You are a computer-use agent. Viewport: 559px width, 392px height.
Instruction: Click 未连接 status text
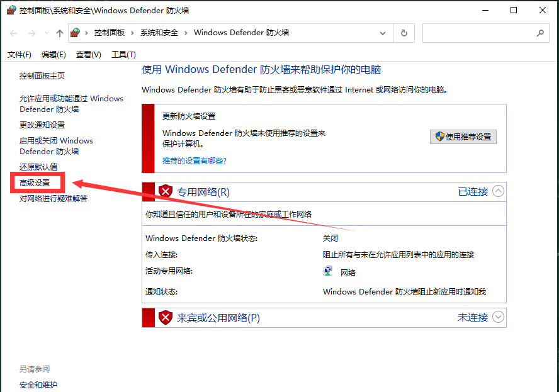click(473, 317)
